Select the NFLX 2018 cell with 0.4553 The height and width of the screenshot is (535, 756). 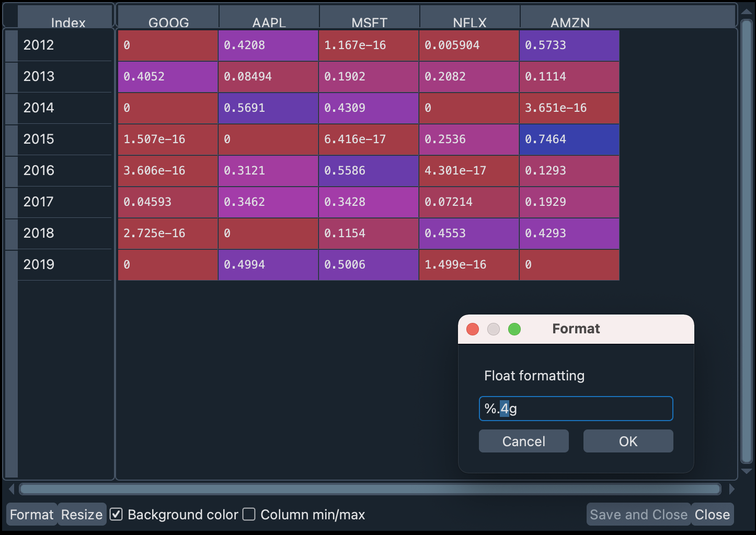pos(469,234)
